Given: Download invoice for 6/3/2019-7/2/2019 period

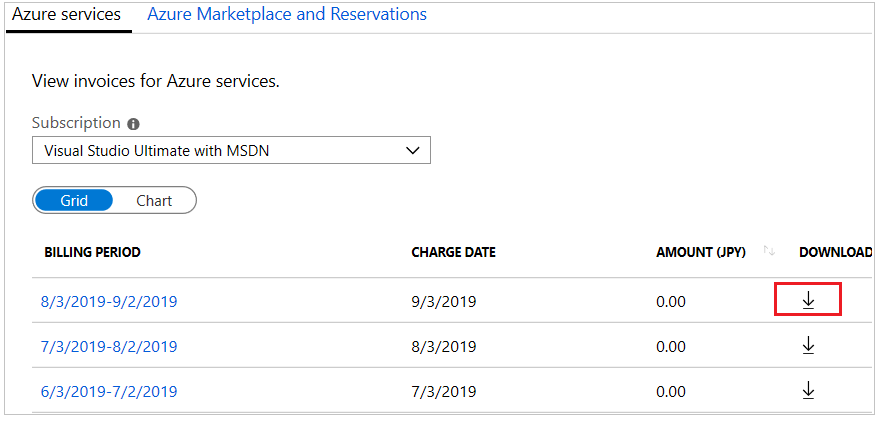Looking at the screenshot, I should pos(808,391).
